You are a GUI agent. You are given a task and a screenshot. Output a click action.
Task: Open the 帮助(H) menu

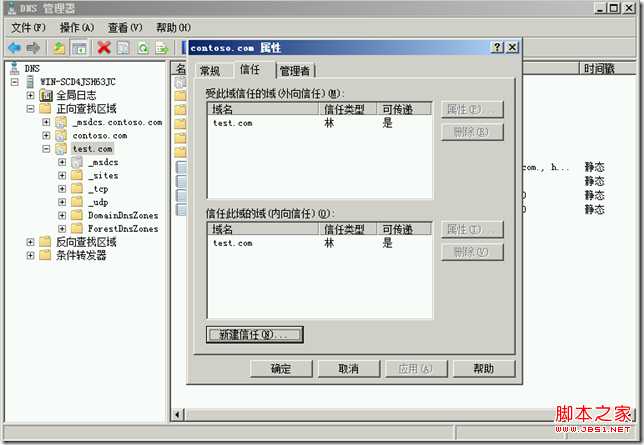[173, 28]
